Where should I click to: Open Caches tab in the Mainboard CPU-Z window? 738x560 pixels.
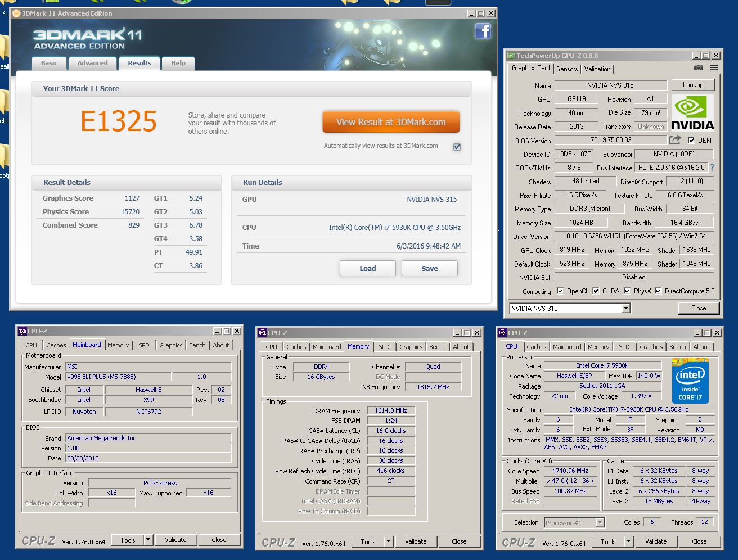point(56,345)
